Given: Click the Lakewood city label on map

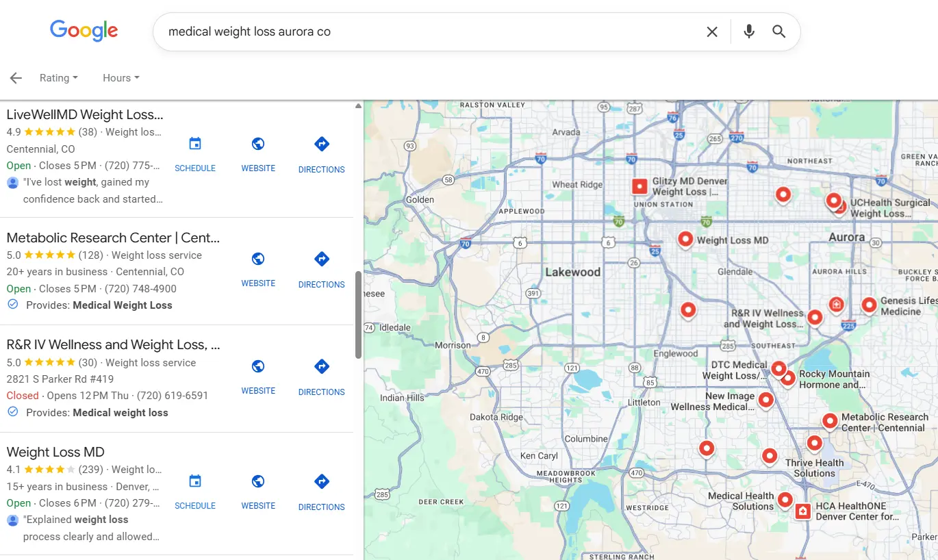Looking at the screenshot, I should tap(572, 272).
